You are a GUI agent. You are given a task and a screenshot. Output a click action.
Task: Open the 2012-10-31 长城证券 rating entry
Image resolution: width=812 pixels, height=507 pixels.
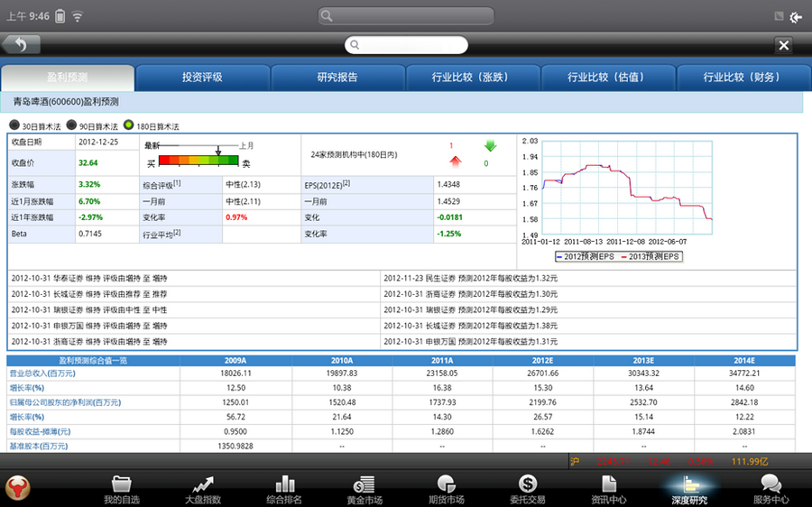[89, 294]
